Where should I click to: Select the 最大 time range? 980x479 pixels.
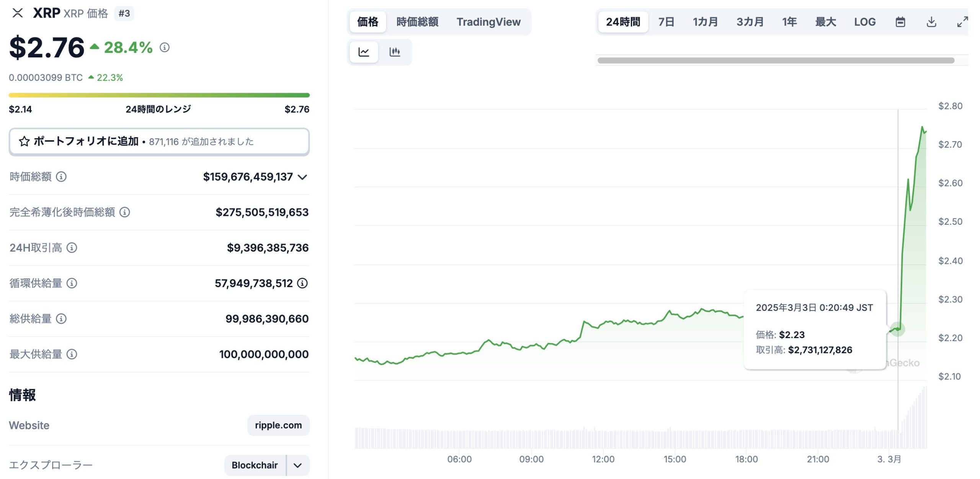click(x=825, y=22)
